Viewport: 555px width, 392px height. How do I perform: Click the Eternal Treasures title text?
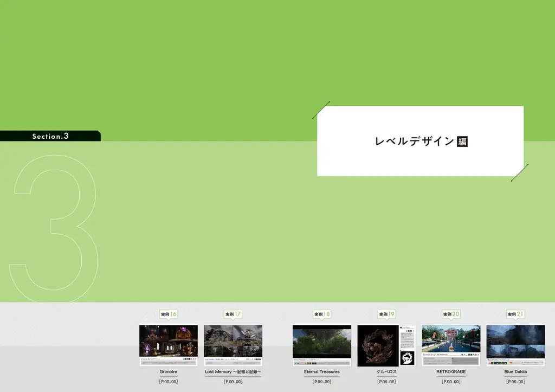(322, 372)
